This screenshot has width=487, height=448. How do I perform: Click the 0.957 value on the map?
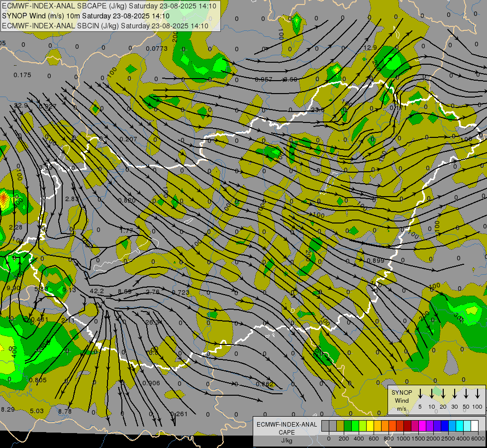coord(263,80)
